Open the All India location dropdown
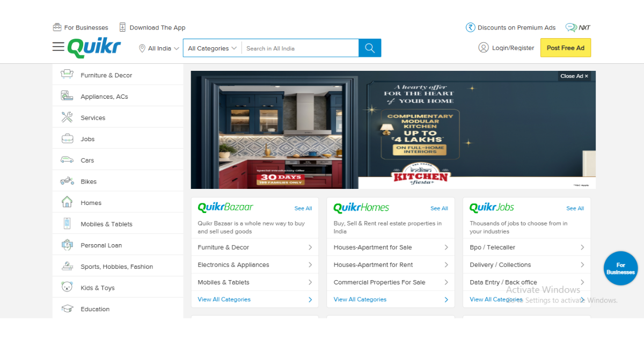 click(x=159, y=48)
